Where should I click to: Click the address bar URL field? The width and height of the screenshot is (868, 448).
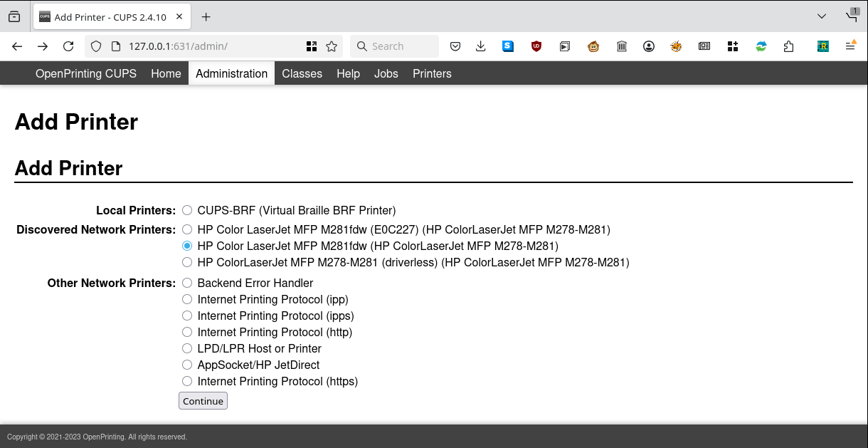[213, 46]
